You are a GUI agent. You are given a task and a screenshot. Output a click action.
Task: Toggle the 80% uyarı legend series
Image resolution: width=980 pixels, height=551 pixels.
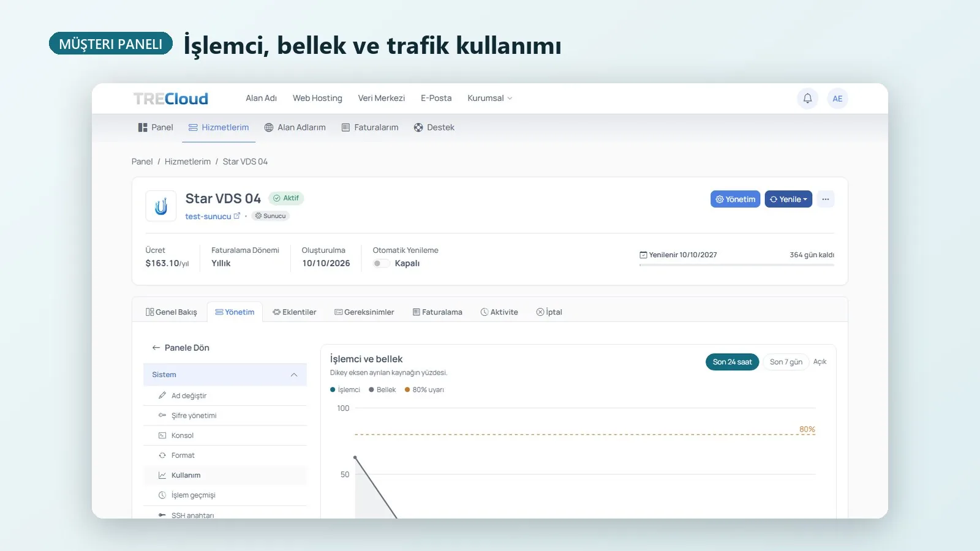424,389
